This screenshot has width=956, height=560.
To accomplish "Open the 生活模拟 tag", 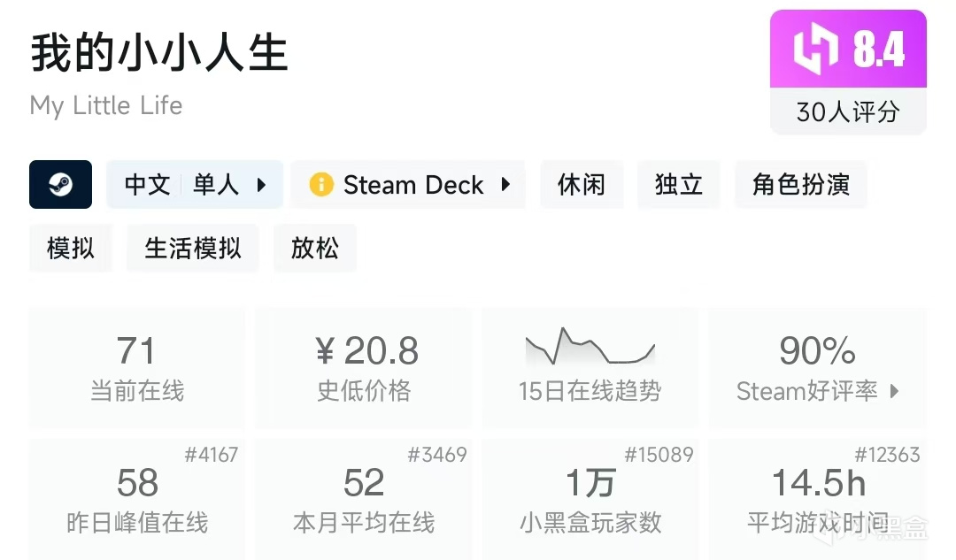I will pyautogui.click(x=193, y=248).
